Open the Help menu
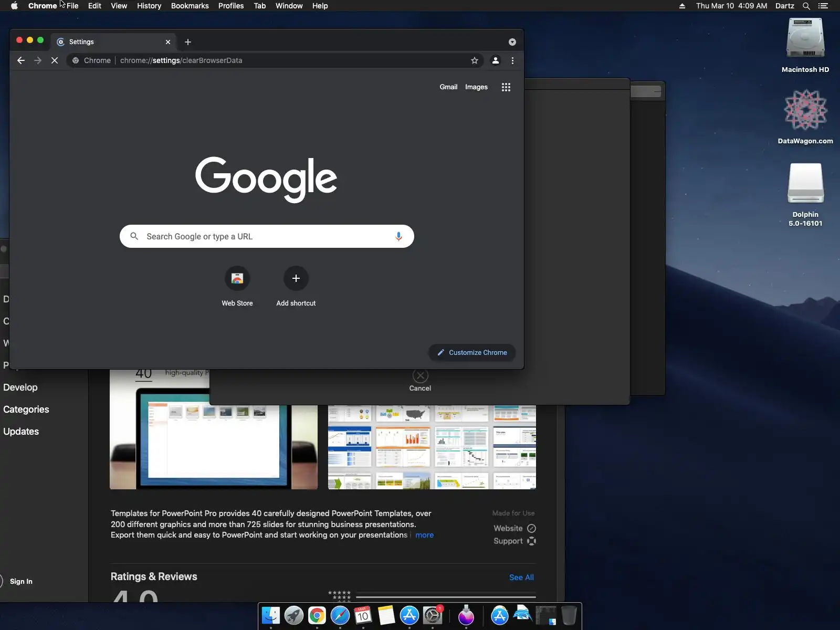 click(x=320, y=6)
